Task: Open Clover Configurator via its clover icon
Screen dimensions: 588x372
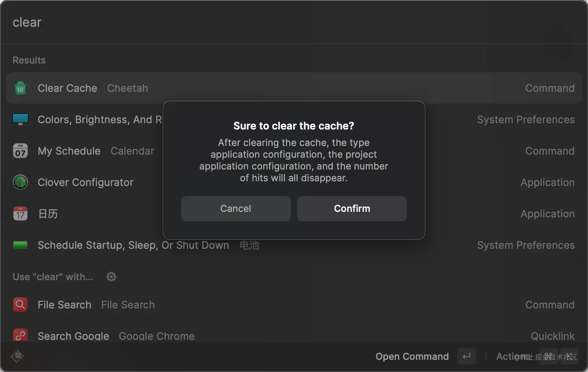Action: tap(20, 182)
